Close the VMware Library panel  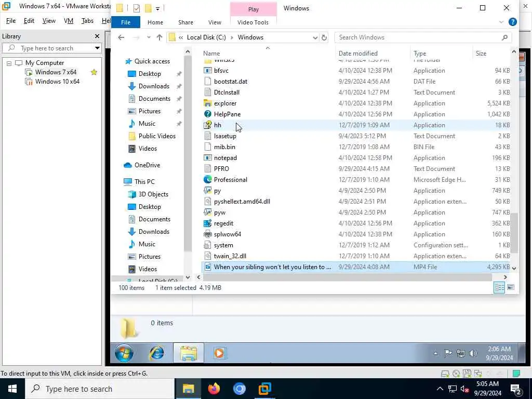(x=97, y=36)
